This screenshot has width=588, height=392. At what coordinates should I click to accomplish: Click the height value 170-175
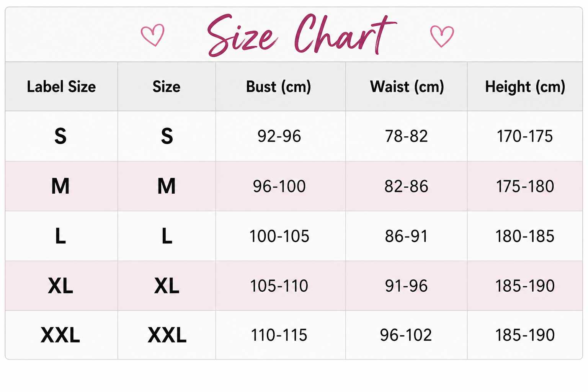[525, 136]
